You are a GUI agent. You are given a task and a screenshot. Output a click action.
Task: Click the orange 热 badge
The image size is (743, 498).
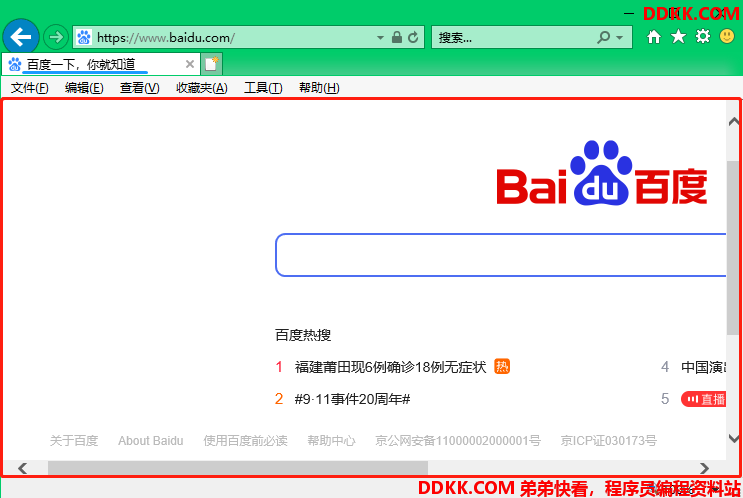point(502,366)
